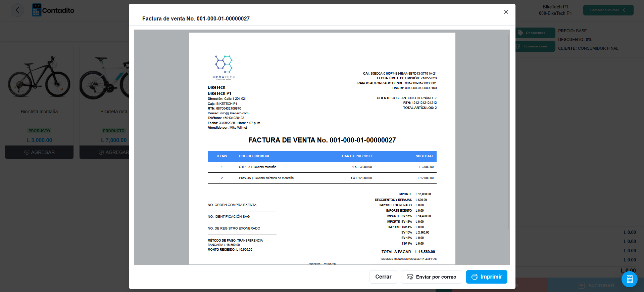Click the 'NO. IDENTIFICACIÓN SAG' field label

(229, 217)
